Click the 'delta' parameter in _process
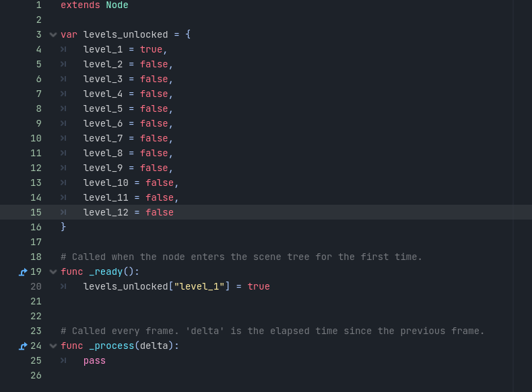This screenshot has width=532, height=392. click(x=154, y=346)
